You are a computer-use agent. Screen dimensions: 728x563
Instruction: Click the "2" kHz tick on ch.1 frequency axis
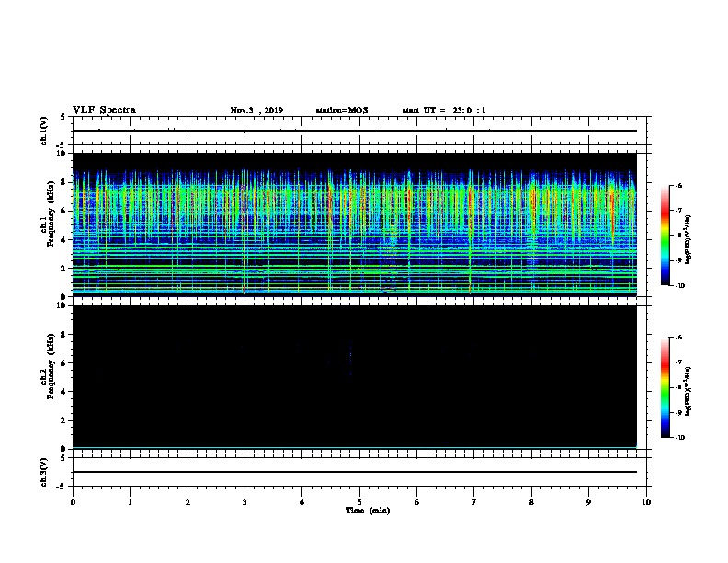[x=63, y=269]
